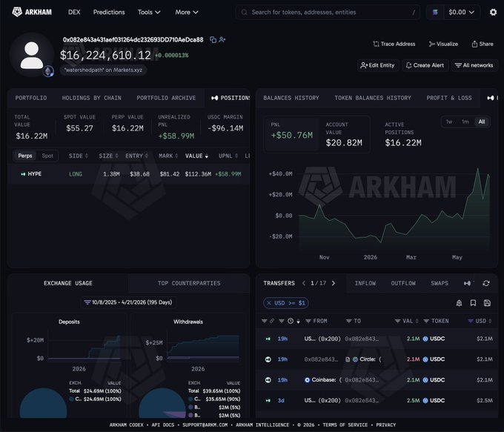Set PnL chart range to All
The width and height of the screenshot is (504, 432).
482,122
